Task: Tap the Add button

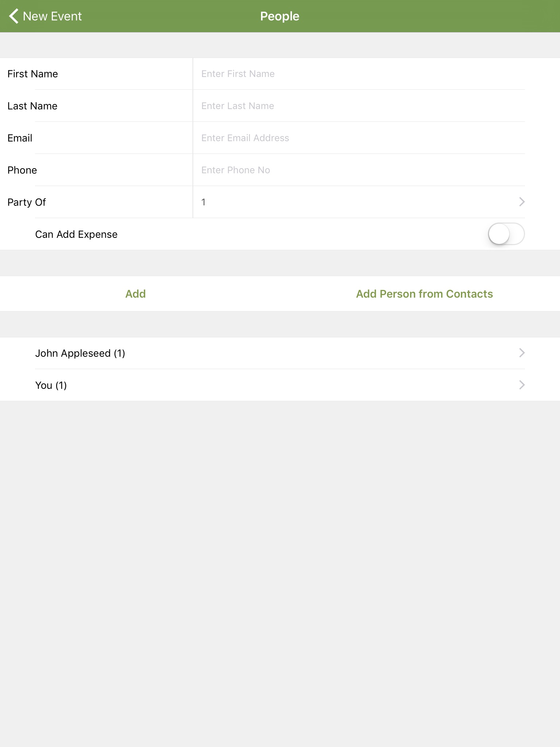Action: tap(136, 294)
